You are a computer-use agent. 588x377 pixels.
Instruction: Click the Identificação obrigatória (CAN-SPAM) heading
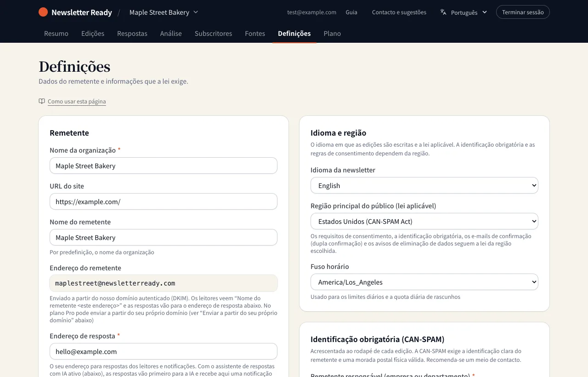(x=378, y=339)
